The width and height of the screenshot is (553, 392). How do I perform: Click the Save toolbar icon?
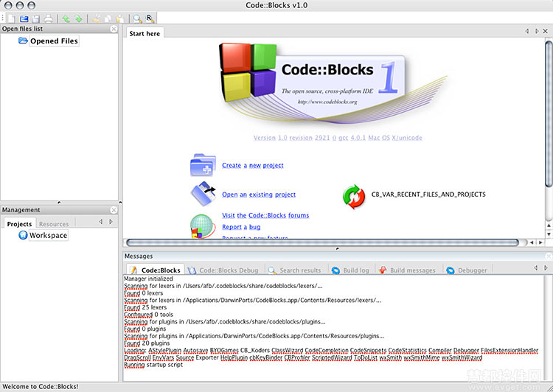coord(36,18)
